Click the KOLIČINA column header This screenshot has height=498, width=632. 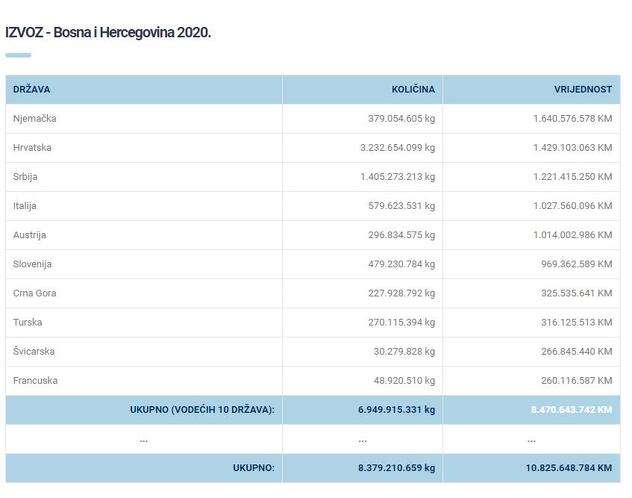[x=412, y=90]
